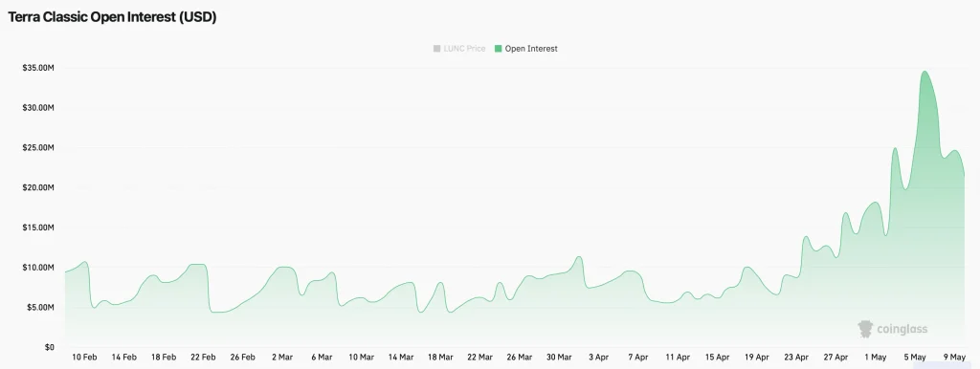The image size is (980, 369).
Task: Click the 27 Apr date label
Action: pos(835,358)
